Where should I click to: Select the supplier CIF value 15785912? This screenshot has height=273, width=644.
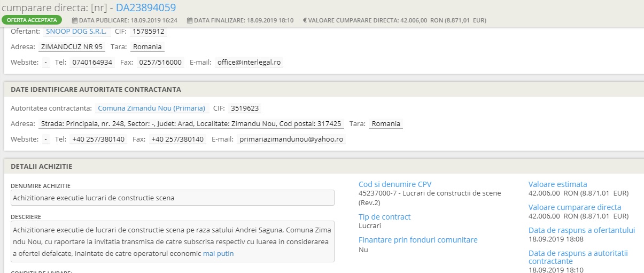click(x=149, y=32)
